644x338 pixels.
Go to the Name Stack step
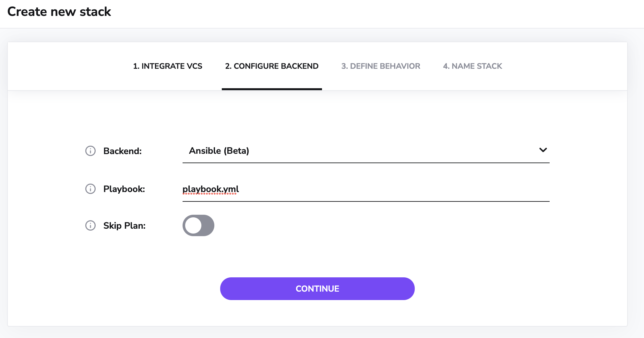coord(472,66)
